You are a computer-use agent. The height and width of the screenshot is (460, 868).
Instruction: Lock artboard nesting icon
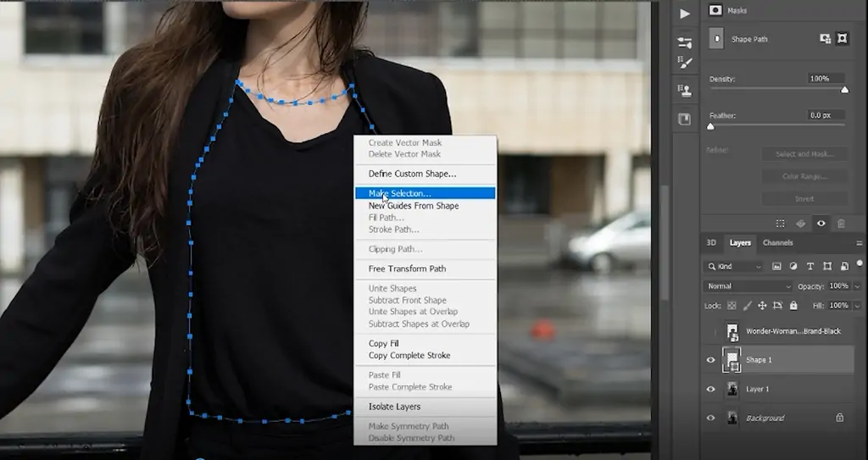778,306
